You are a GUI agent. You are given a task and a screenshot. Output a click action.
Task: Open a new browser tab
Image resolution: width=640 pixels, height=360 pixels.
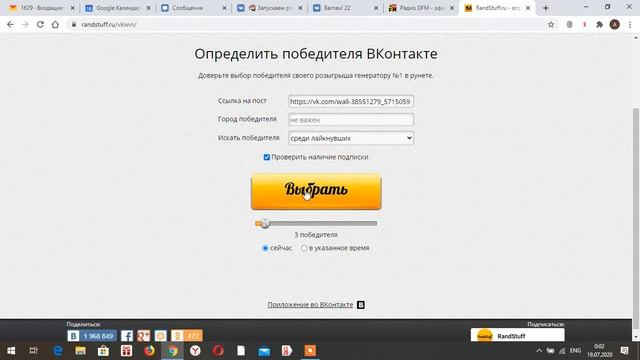(x=546, y=8)
